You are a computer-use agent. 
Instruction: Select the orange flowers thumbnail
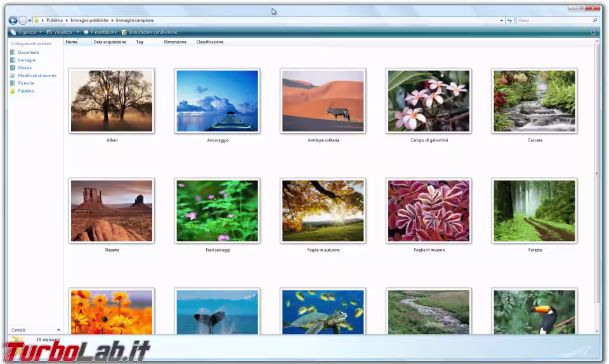coord(112,311)
